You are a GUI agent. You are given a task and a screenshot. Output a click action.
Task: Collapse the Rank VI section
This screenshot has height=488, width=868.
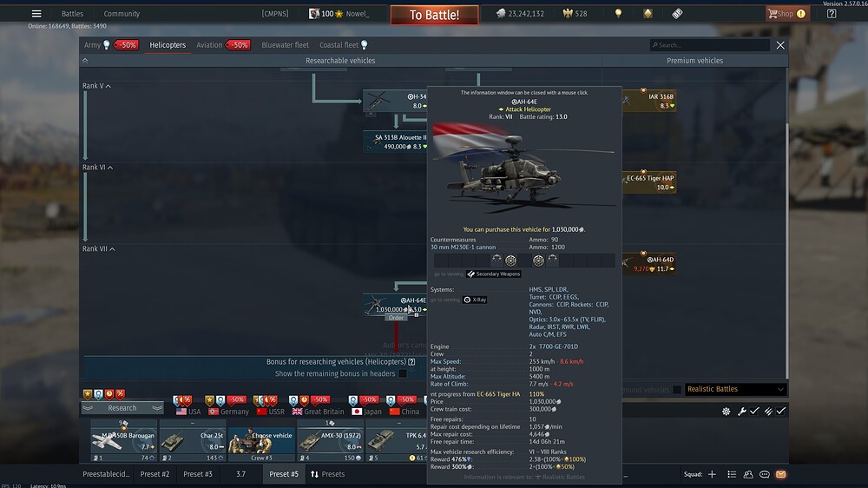point(110,168)
